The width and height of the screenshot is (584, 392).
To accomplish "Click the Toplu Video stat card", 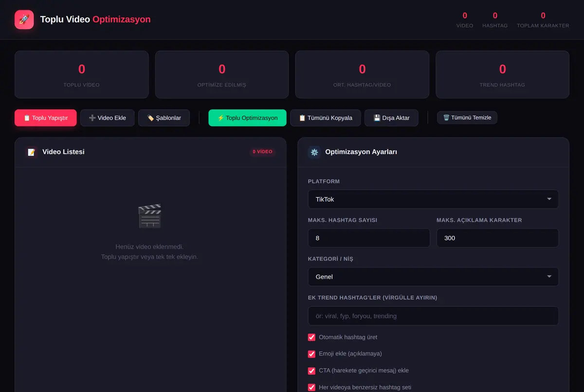I will coord(81,74).
